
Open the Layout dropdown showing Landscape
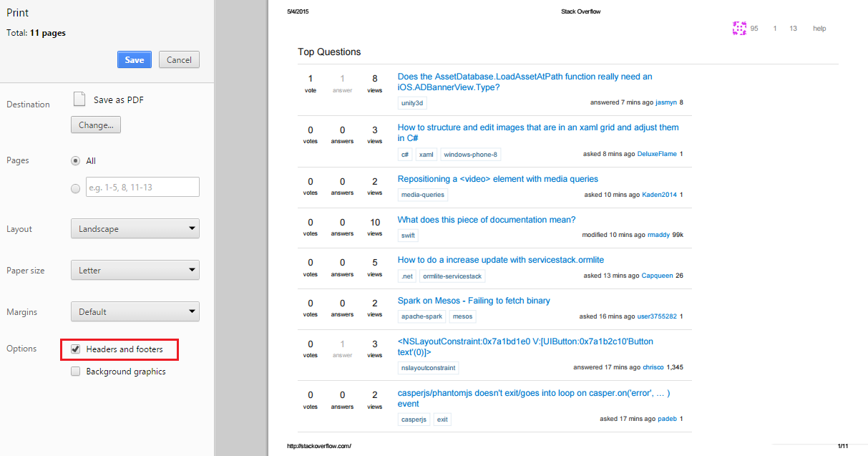tap(135, 228)
